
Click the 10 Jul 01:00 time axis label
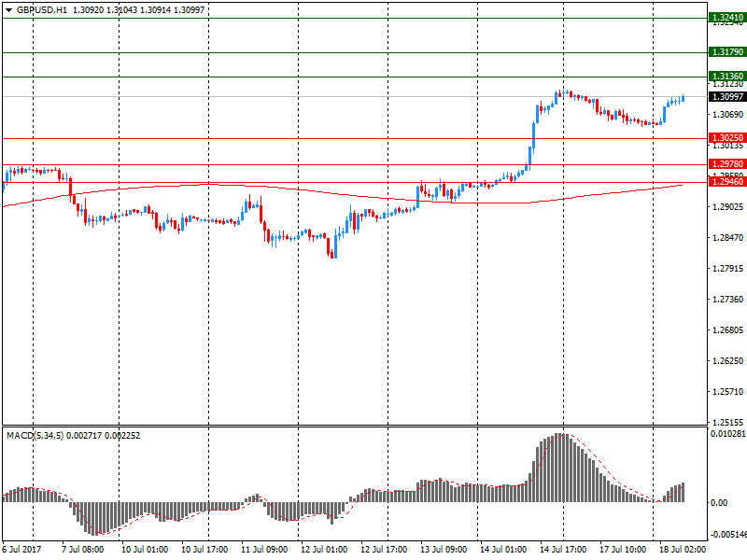point(145,550)
